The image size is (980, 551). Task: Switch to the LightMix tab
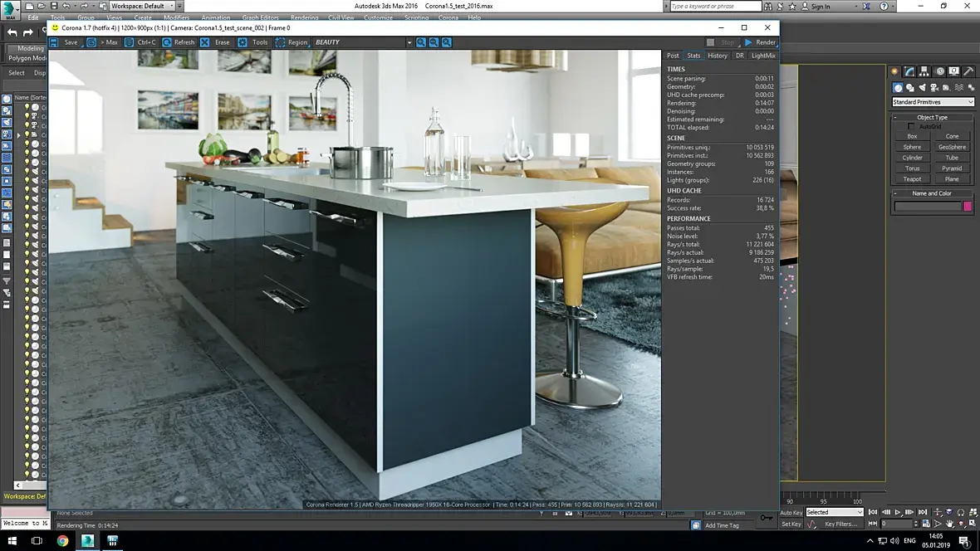(763, 56)
